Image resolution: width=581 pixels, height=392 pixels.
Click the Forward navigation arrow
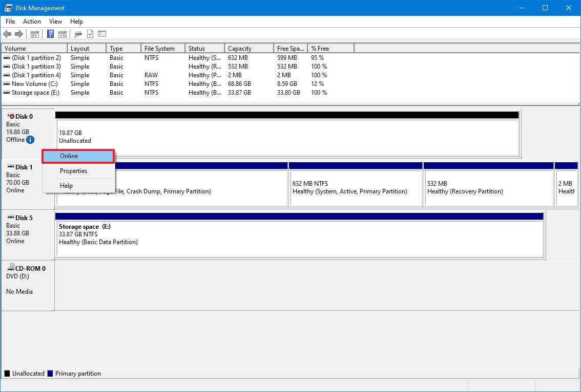pos(19,34)
